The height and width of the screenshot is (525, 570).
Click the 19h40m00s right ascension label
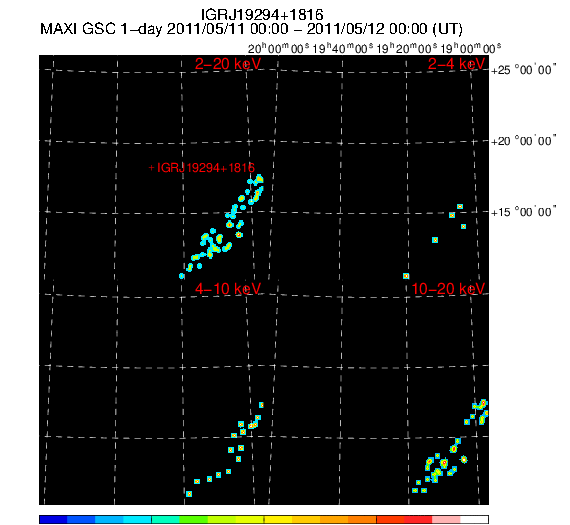(x=343, y=48)
